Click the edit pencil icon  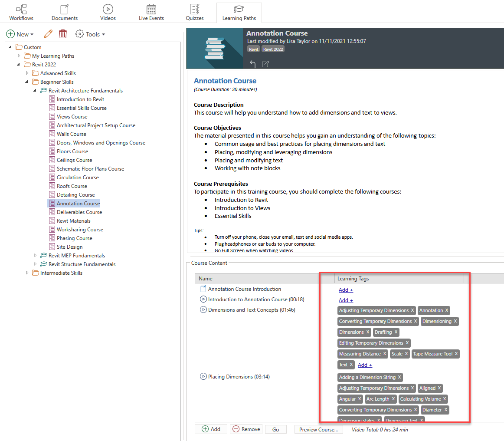[x=48, y=34]
